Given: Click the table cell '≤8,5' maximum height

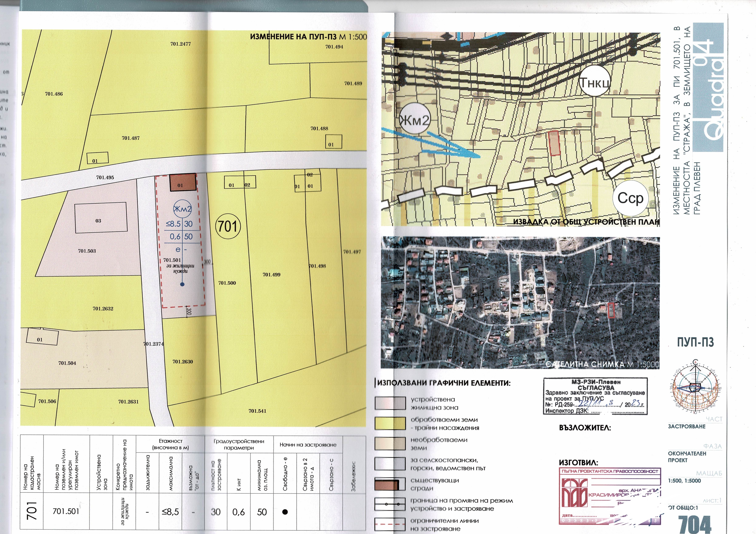Looking at the screenshot, I should (170, 512).
